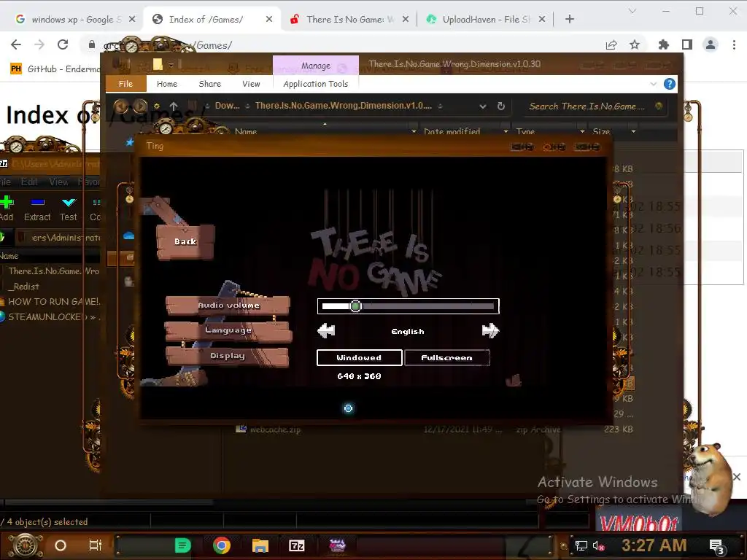Click the Extract button in 7-Zip
Viewport: 747px width, 560px height.
37,209
